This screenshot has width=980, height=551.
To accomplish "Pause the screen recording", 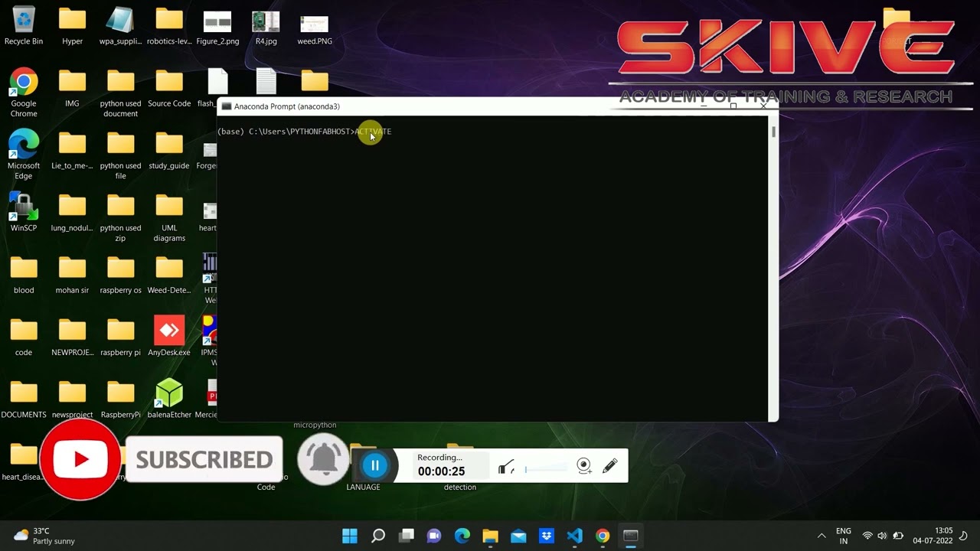I will pyautogui.click(x=375, y=465).
